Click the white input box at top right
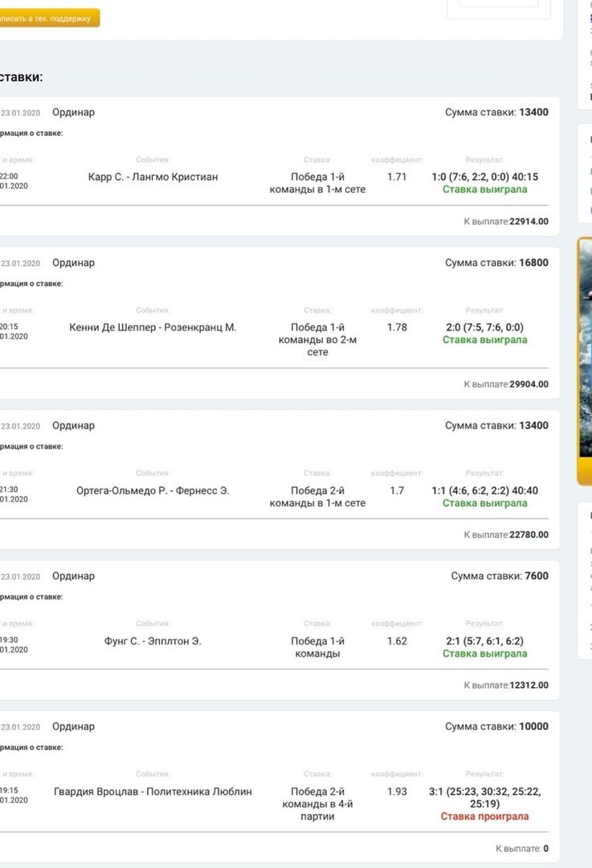 (x=498, y=3)
